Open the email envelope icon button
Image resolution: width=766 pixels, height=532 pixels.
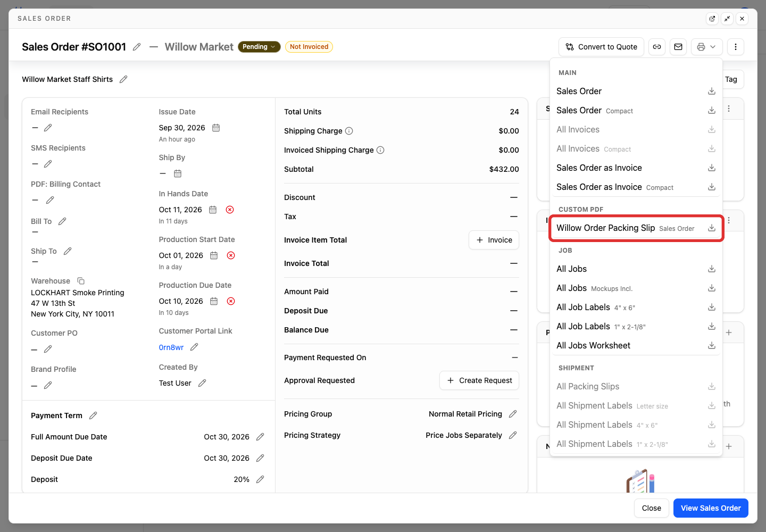(678, 47)
